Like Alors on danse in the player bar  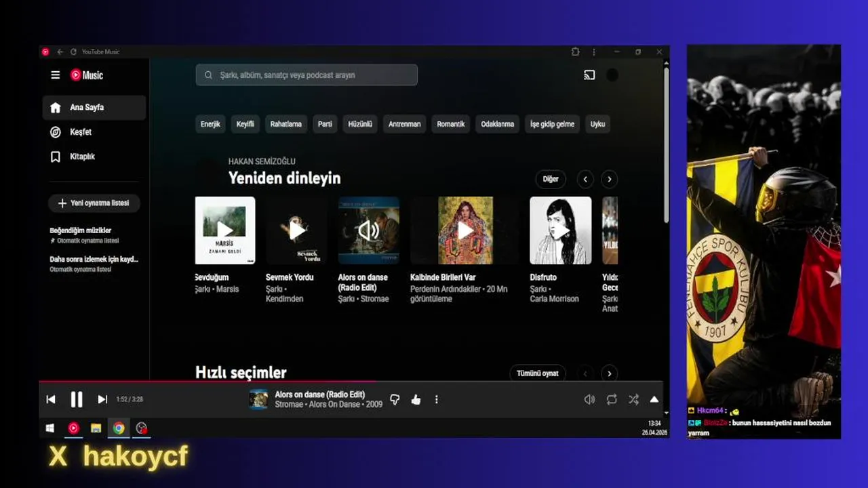coord(416,399)
